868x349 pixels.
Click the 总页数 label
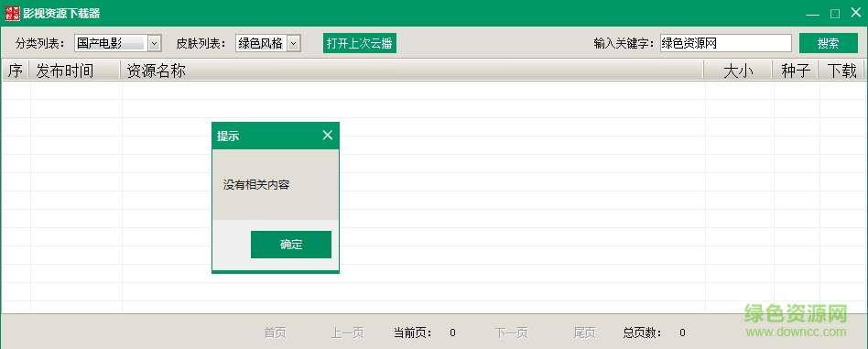click(643, 333)
